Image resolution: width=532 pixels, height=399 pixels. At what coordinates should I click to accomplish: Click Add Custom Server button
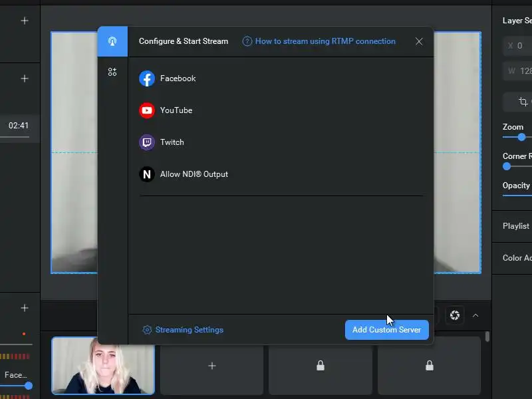(x=387, y=330)
